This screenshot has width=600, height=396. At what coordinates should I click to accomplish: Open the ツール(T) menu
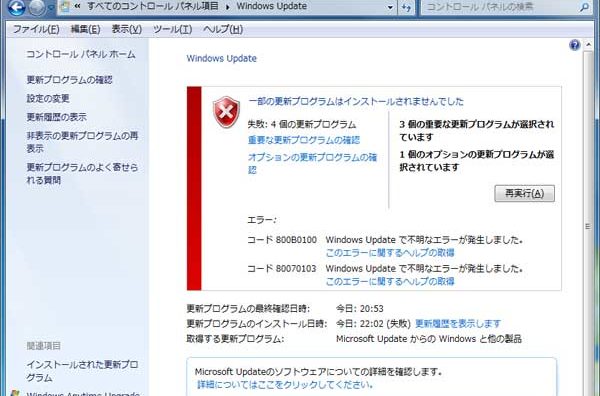coord(173,29)
